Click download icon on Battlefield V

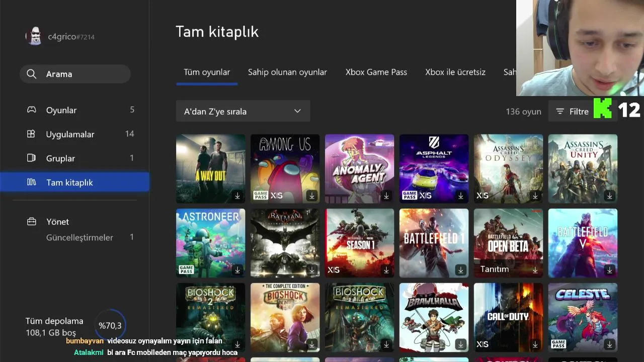610,270
